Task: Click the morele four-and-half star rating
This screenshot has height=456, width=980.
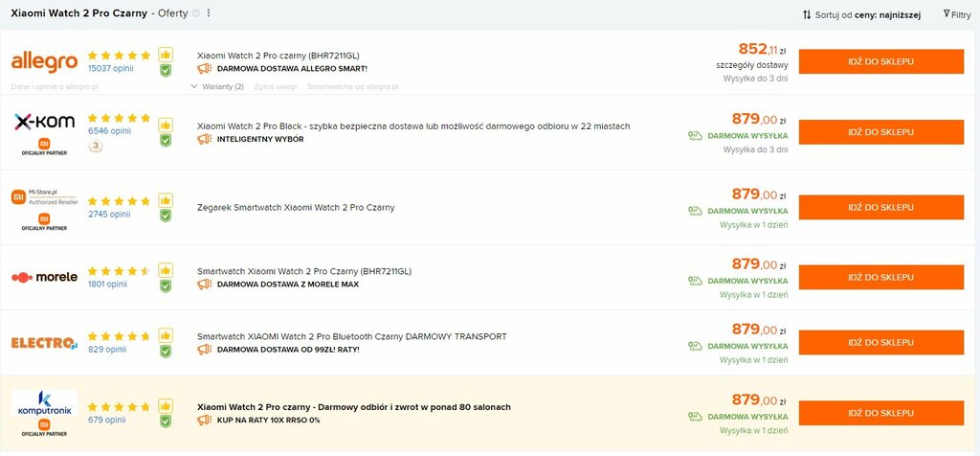Action: [x=119, y=271]
